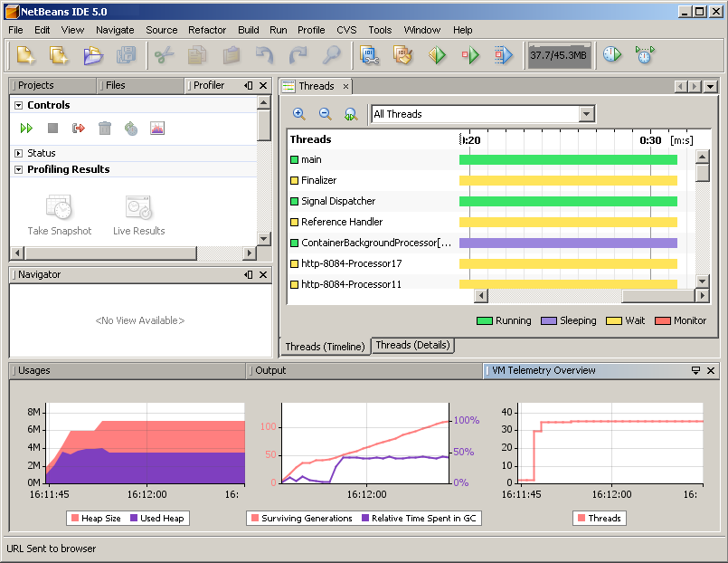Viewport: 728px width, 563px height.
Task: Click the Profile Main Project clock icon
Action: click(612, 55)
